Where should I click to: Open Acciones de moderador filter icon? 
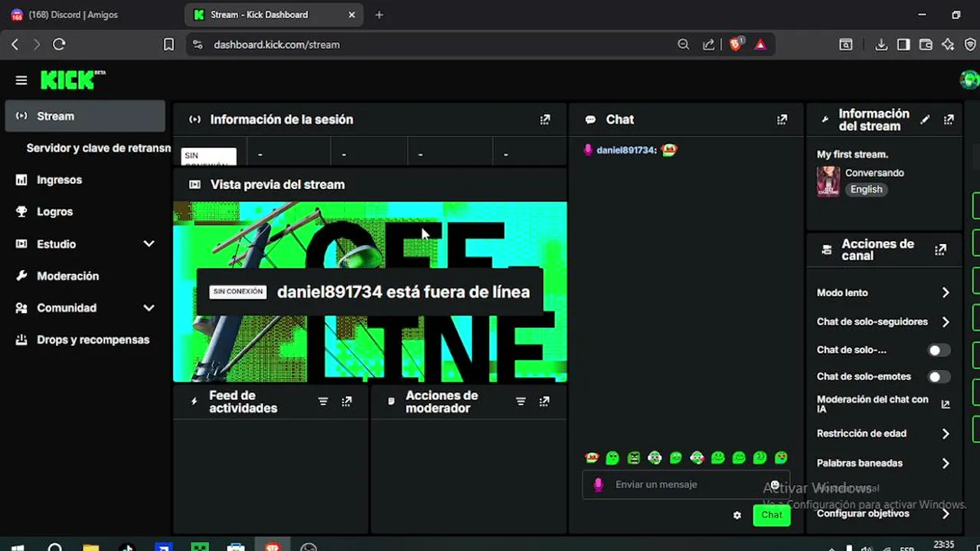pos(521,401)
